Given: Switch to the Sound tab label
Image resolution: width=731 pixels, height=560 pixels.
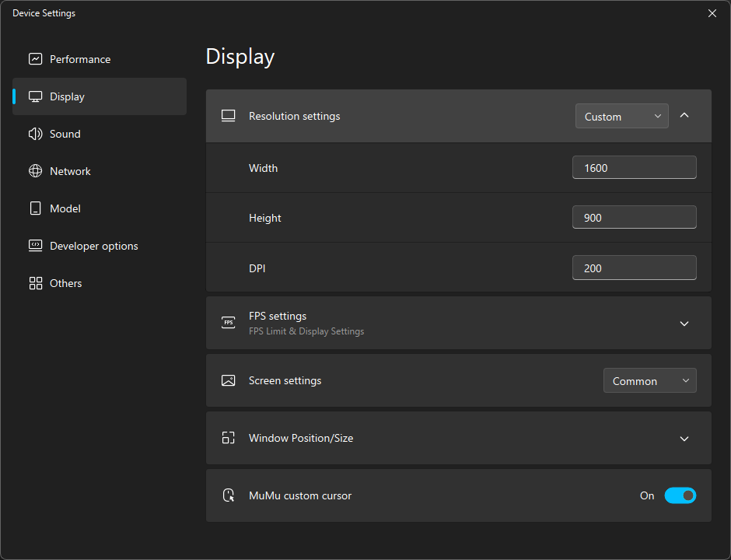Looking at the screenshot, I should [65, 134].
